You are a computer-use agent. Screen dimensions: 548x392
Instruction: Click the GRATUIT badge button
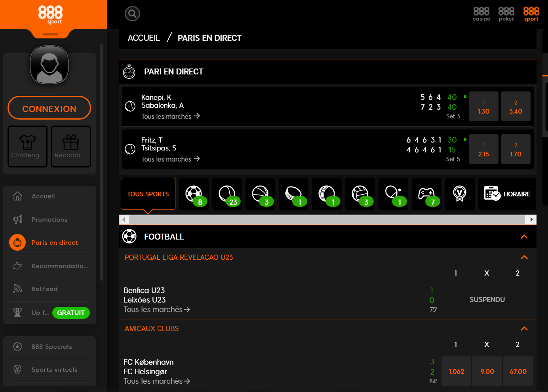pos(71,313)
